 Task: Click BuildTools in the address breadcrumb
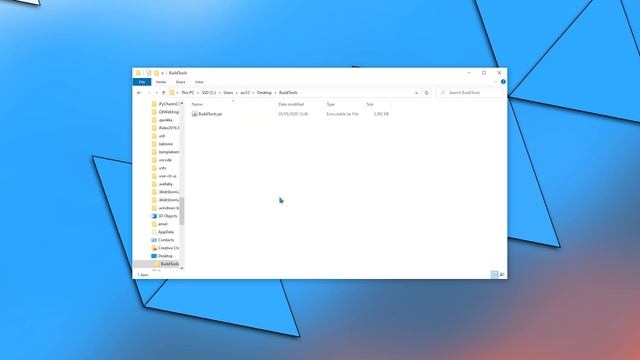pos(288,93)
